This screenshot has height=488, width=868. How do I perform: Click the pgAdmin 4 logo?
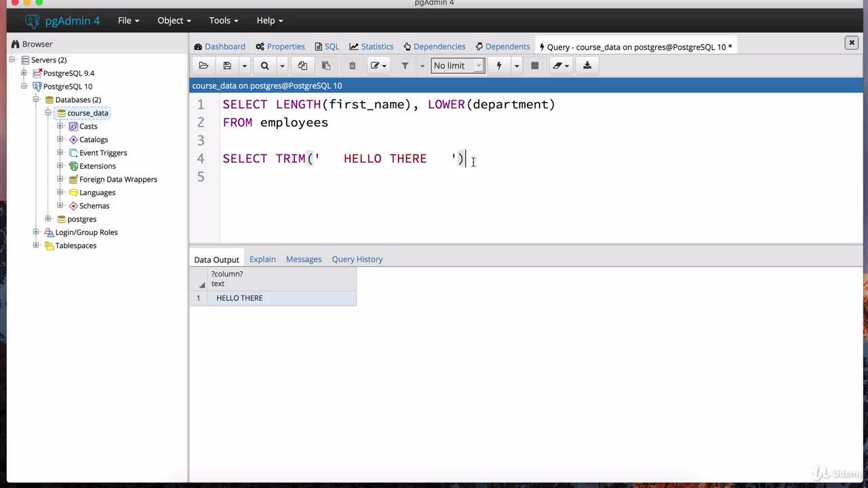click(62, 20)
